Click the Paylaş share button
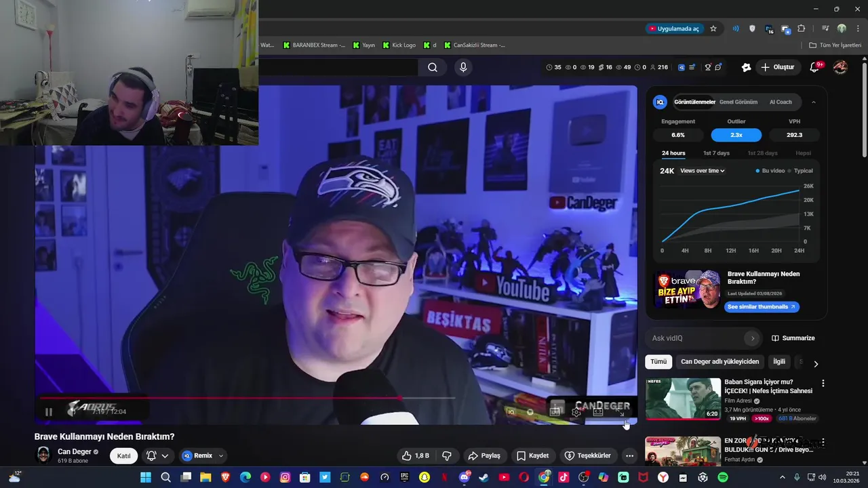 (484, 455)
